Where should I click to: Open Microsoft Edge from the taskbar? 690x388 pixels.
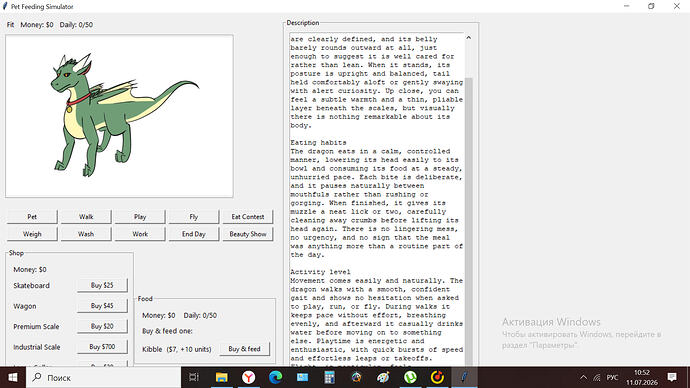pos(275,377)
